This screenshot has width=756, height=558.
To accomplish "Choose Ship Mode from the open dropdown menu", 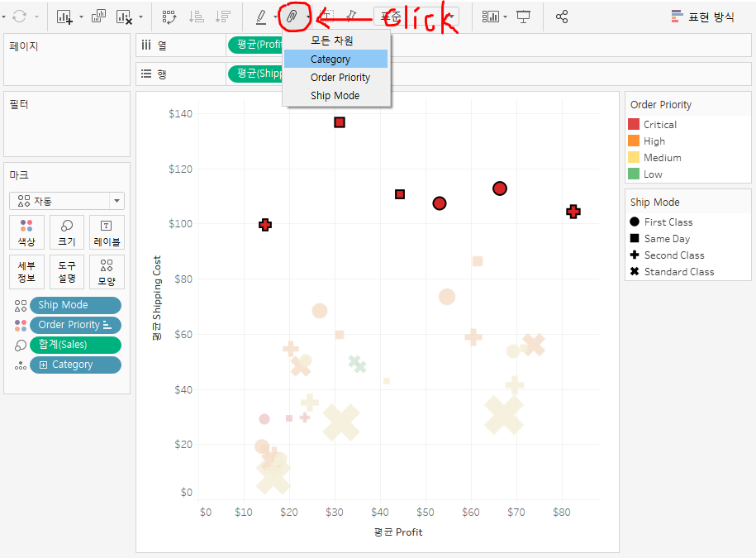I will click(335, 96).
